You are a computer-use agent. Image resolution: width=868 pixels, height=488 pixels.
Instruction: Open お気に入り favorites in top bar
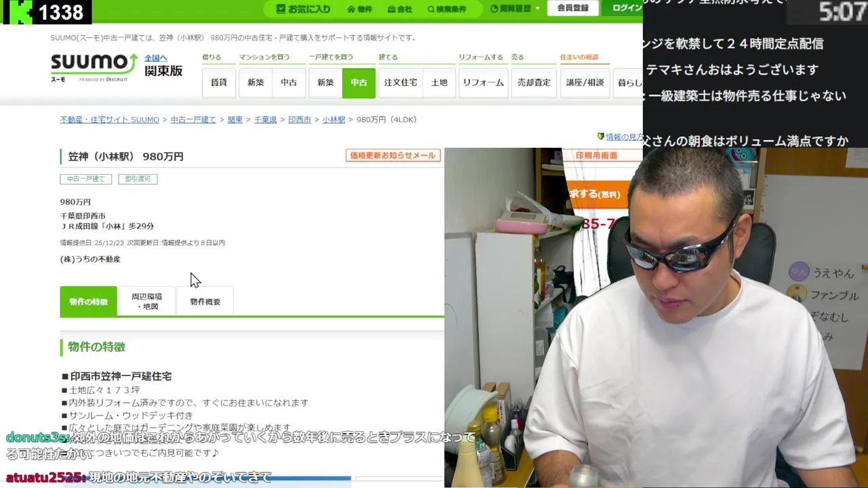(x=303, y=9)
